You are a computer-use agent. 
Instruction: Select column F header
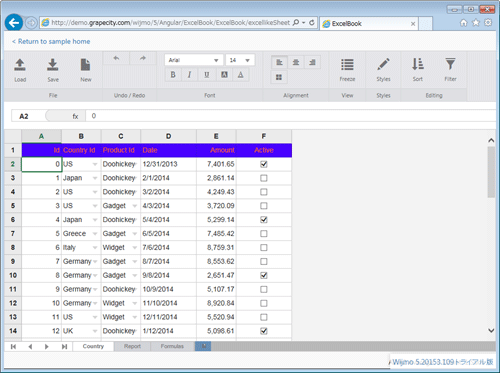click(264, 136)
